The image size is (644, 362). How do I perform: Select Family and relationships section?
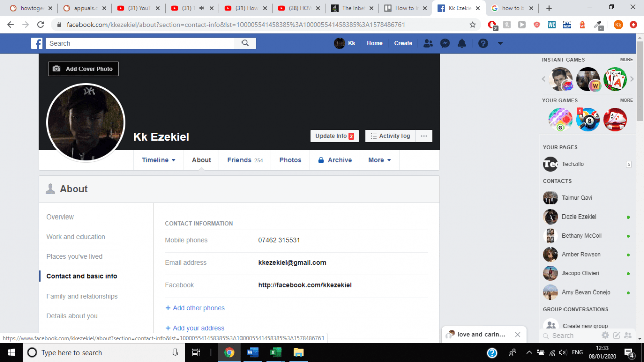[x=82, y=296]
